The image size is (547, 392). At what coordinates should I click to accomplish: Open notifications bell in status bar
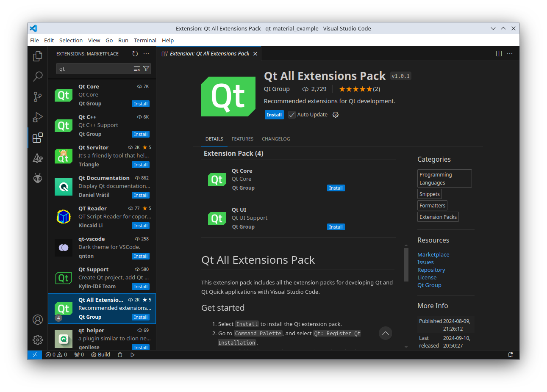tap(511, 355)
